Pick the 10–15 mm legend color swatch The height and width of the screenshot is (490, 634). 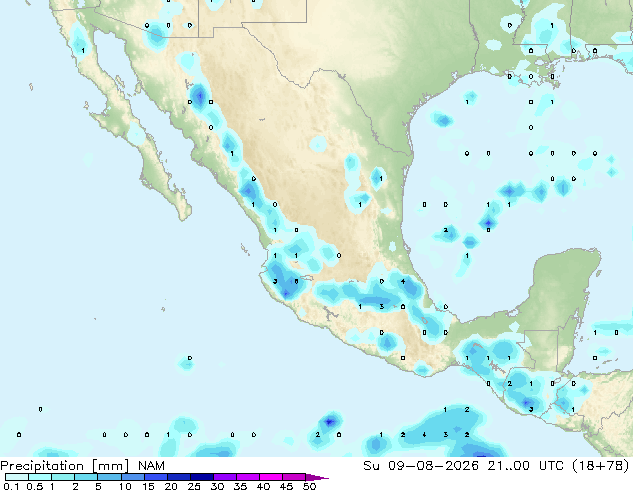tap(133, 477)
